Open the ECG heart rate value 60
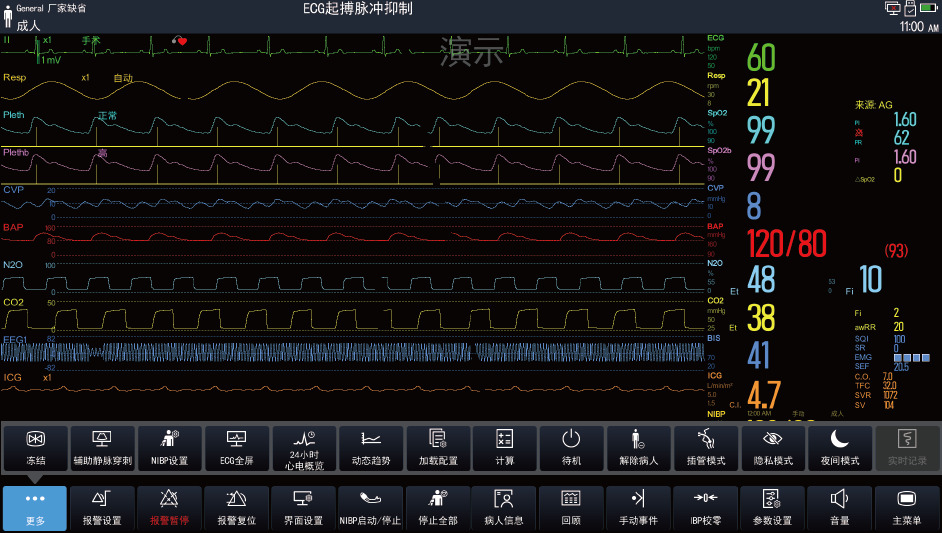This screenshot has width=942, height=533. tap(761, 58)
